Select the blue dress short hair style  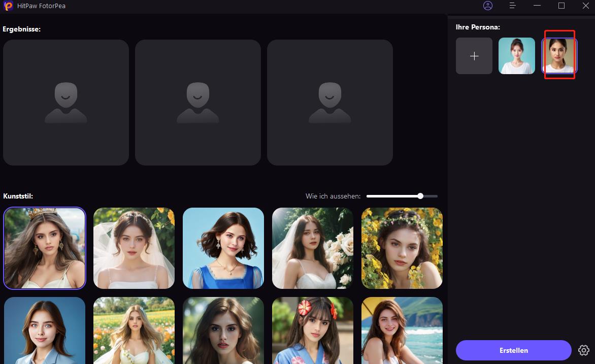[223, 248]
